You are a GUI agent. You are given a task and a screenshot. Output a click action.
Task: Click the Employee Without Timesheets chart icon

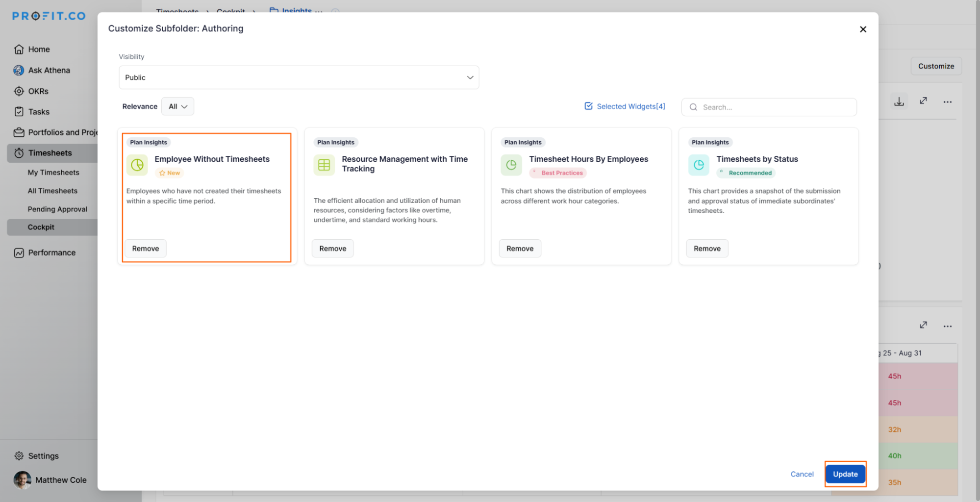tap(137, 165)
